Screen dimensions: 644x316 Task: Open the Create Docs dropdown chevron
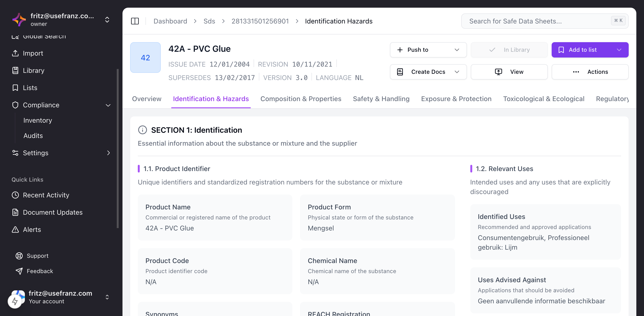point(457,72)
